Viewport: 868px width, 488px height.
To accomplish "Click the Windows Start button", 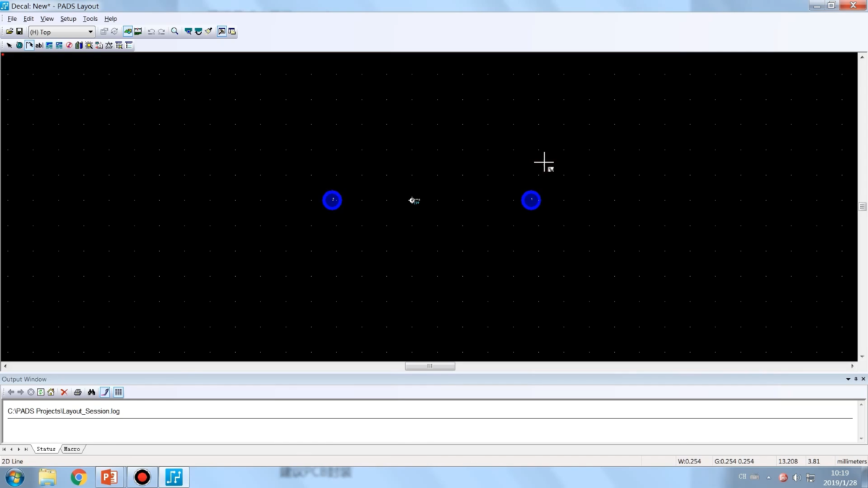I will click(x=14, y=477).
